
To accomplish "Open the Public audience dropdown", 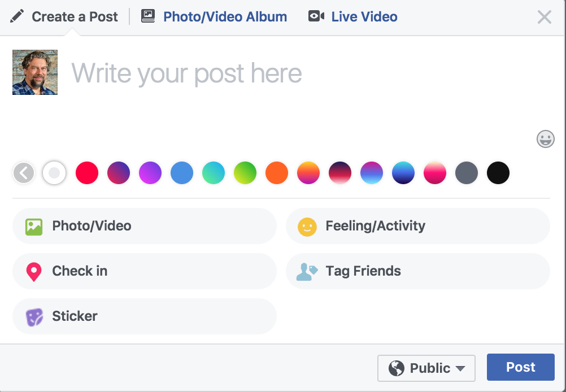I will [426, 368].
